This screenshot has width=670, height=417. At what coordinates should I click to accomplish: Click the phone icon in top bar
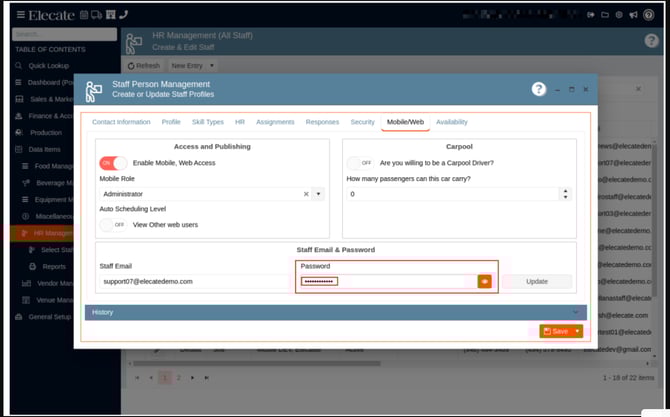123,14
